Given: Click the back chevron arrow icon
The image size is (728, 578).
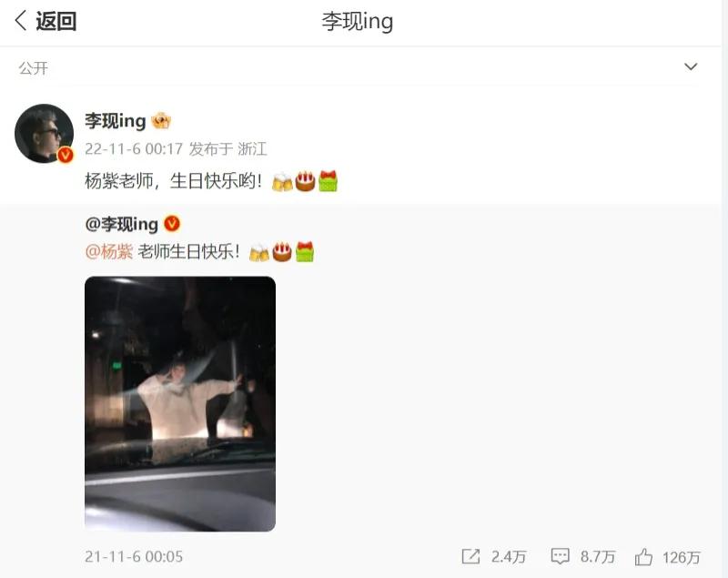Looking at the screenshot, I should [x=20, y=21].
